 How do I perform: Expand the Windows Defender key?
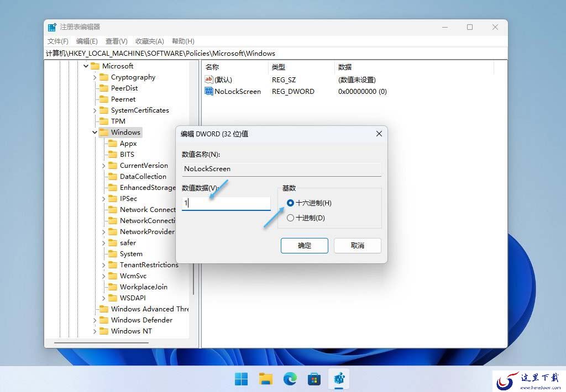pos(95,320)
